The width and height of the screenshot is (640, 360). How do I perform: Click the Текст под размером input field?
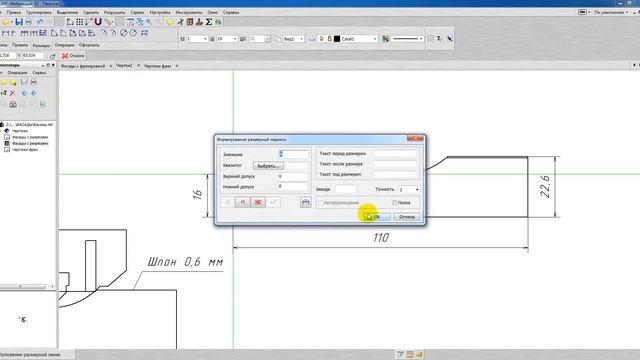[x=395, y=174]
